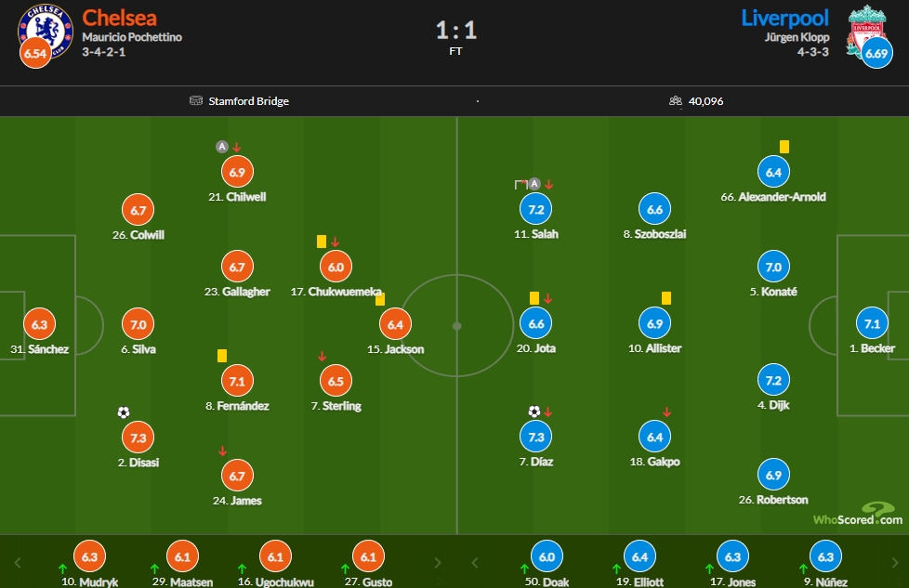
Task: Select substitute Mudryk's 6.3 rating
Action: pos(90,556)
